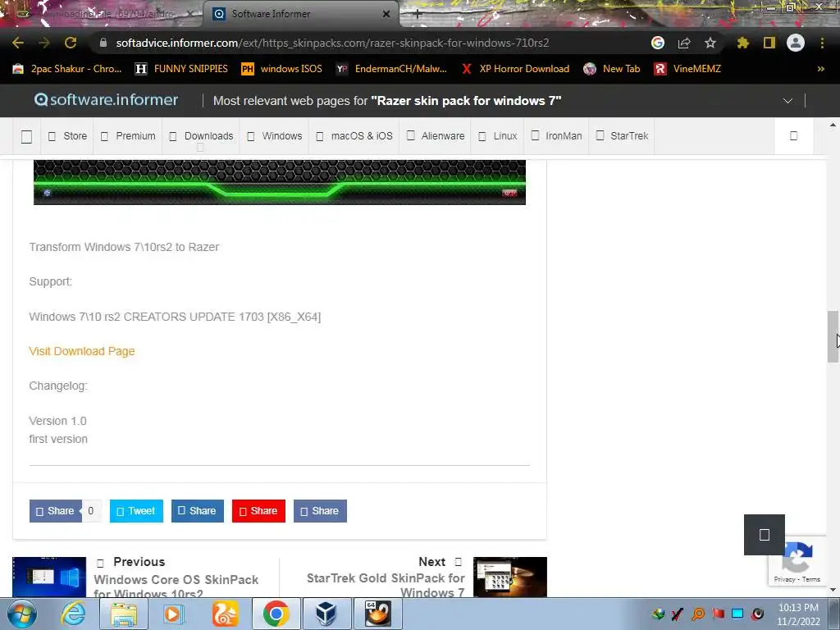Open the Windows Start menu
840x630 pixels.
pos(21,614)
